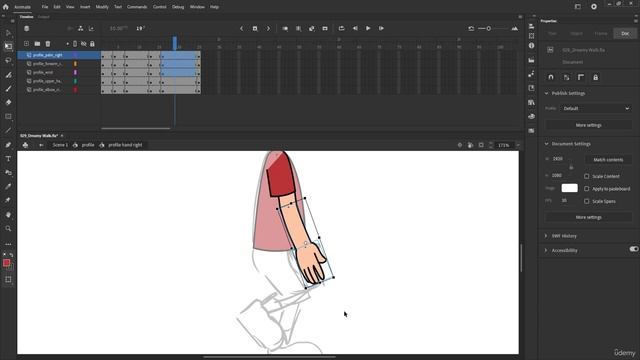
Task: Select the Eyedropper tool
Action: [x=8, y=187]
